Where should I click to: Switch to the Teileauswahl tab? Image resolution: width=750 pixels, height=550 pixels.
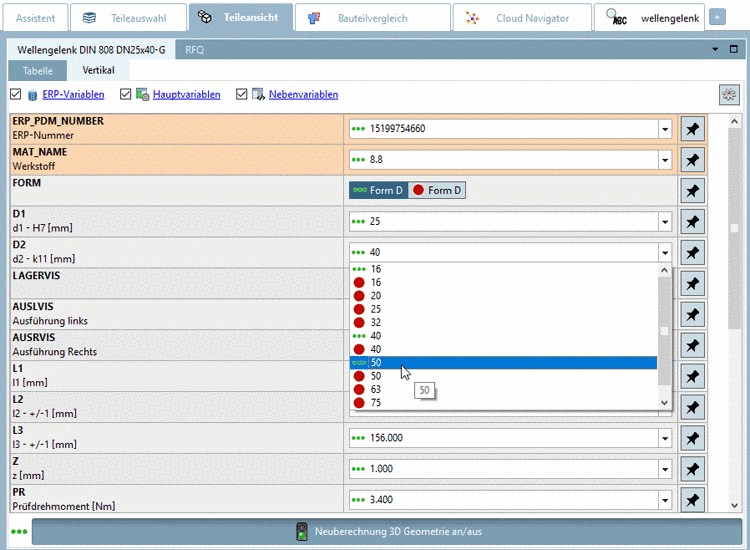click(128, 18)
